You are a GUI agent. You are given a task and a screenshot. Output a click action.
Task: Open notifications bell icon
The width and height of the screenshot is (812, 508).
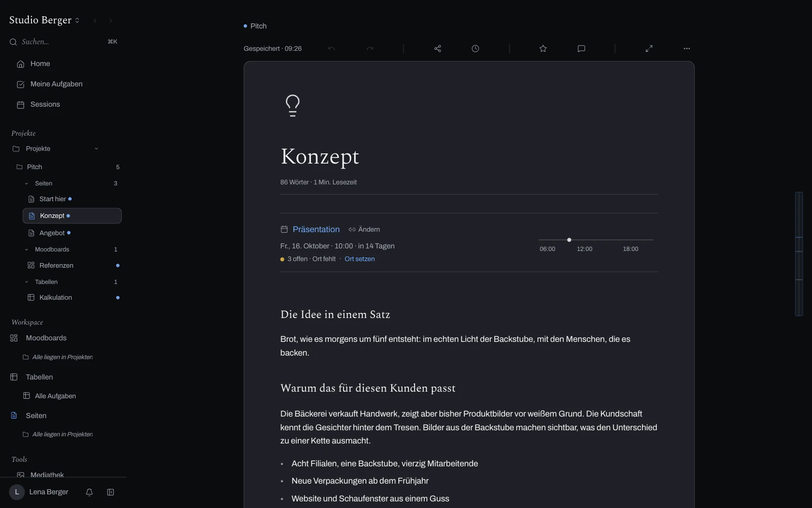[89, 492]
